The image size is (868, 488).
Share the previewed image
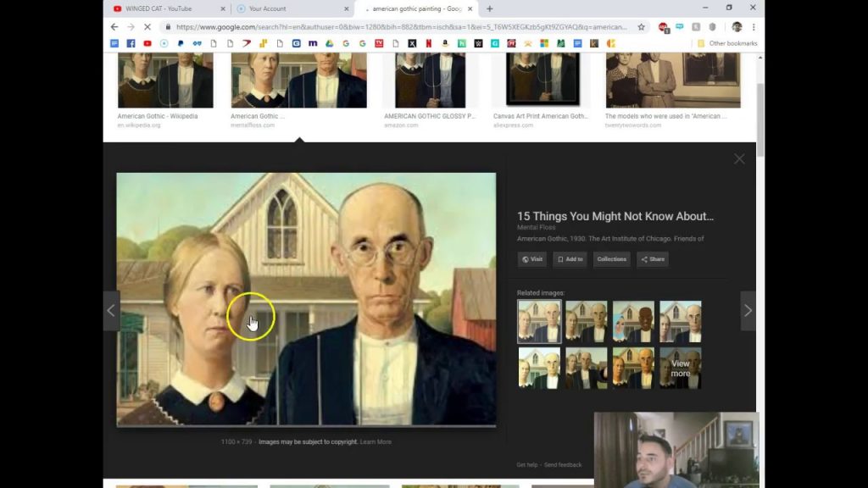[x=653, y=259]
